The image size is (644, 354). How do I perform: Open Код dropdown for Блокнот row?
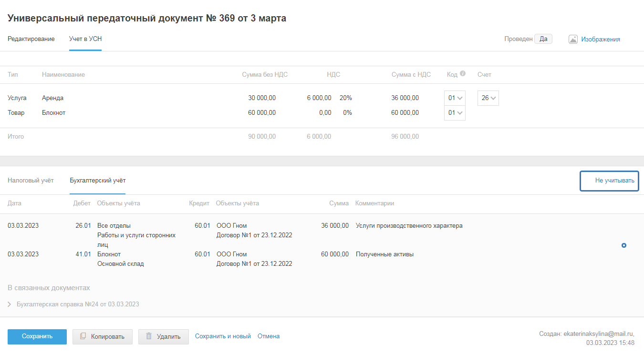(x=455, y=113)
